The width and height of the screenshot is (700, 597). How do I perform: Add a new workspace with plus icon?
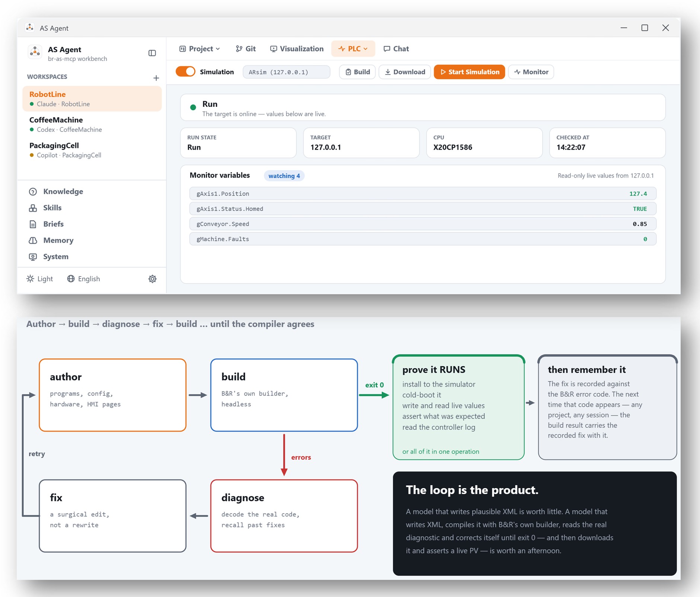click(x=156, y=78)
